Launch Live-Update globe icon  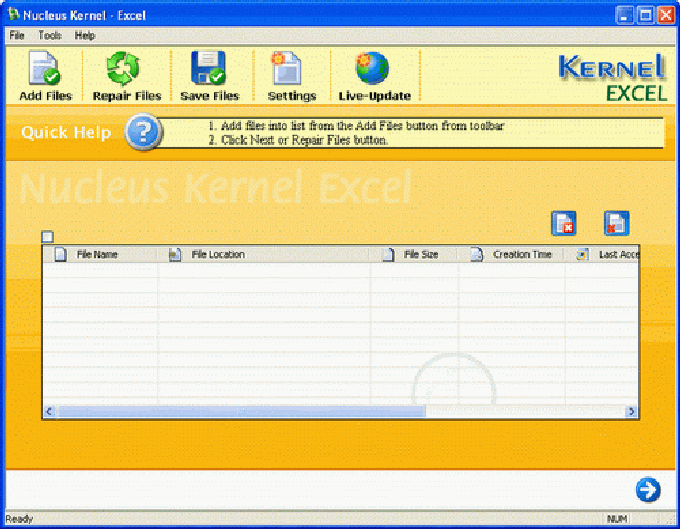372,68
